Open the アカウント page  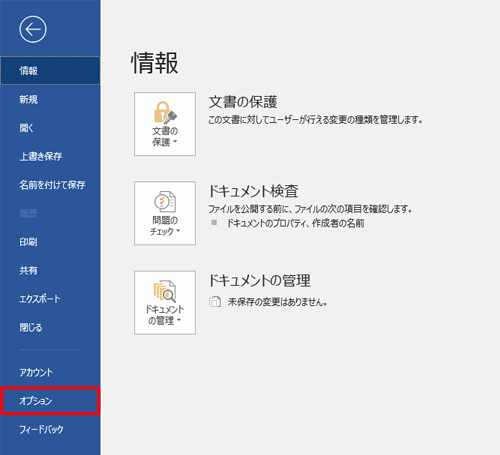click(x=50, y=372)
